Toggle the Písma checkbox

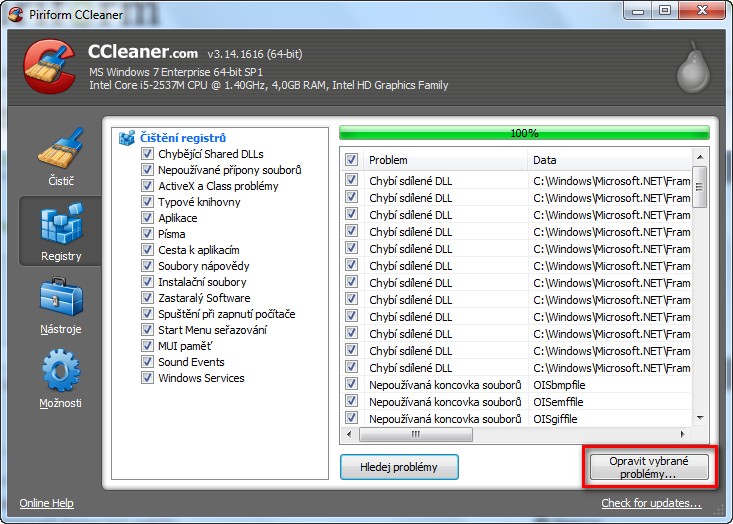147,234
